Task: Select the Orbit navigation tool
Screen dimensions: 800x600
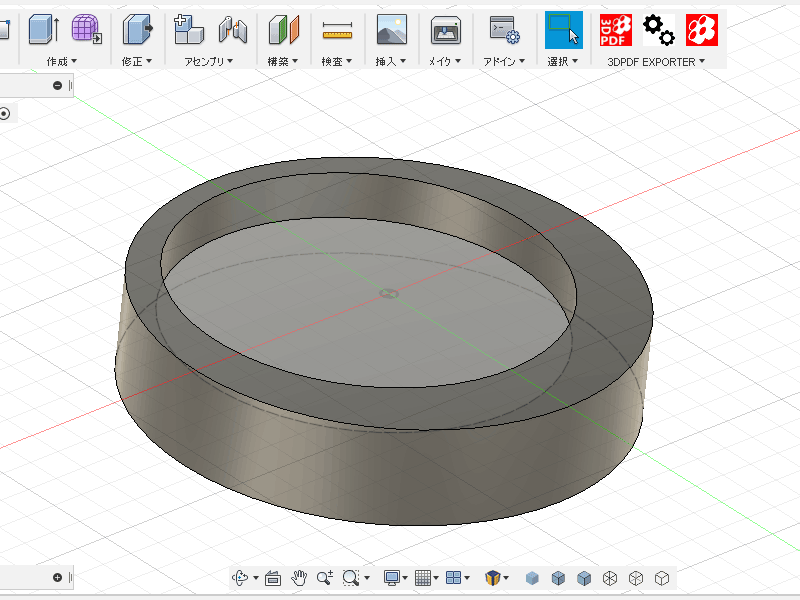Action: pyautogui.click(x=240, y=578)
